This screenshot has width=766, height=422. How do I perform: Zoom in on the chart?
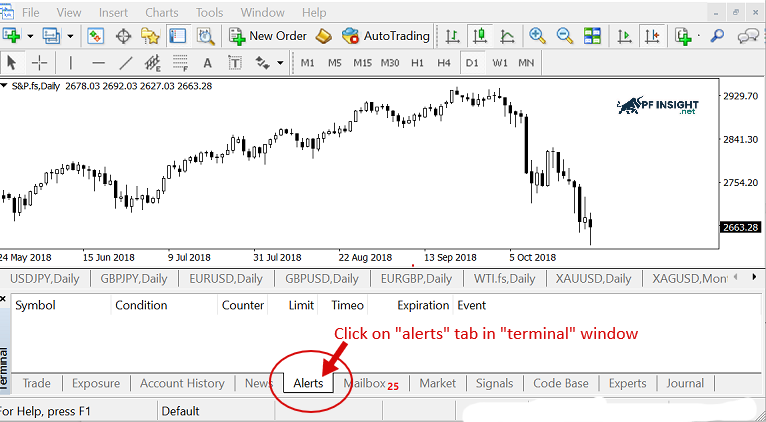coord(537,36)
